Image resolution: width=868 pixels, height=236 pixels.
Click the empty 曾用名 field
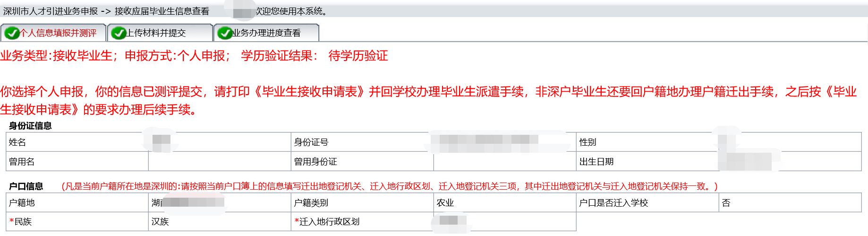[220, 161]
